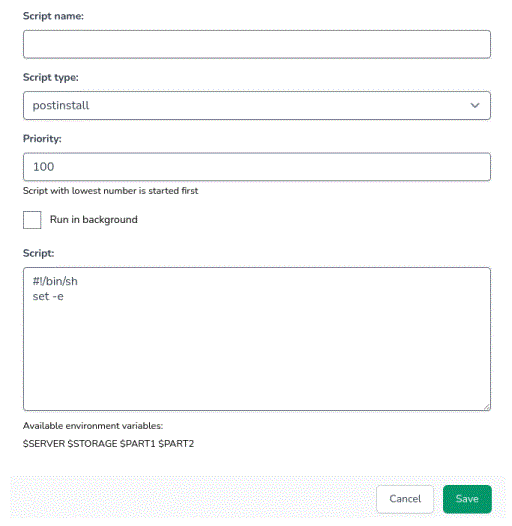Click the Run in background label text

(x=94, y=219)
